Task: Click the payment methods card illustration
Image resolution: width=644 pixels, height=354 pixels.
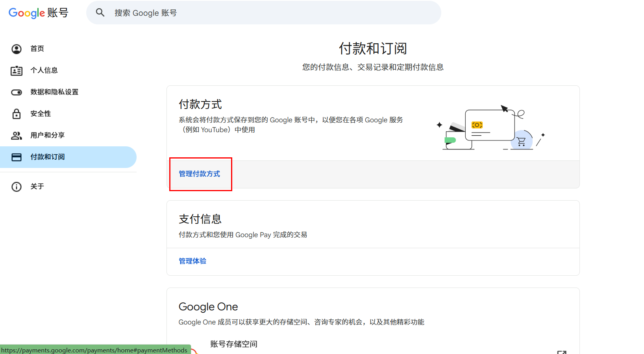Action: 490,127
